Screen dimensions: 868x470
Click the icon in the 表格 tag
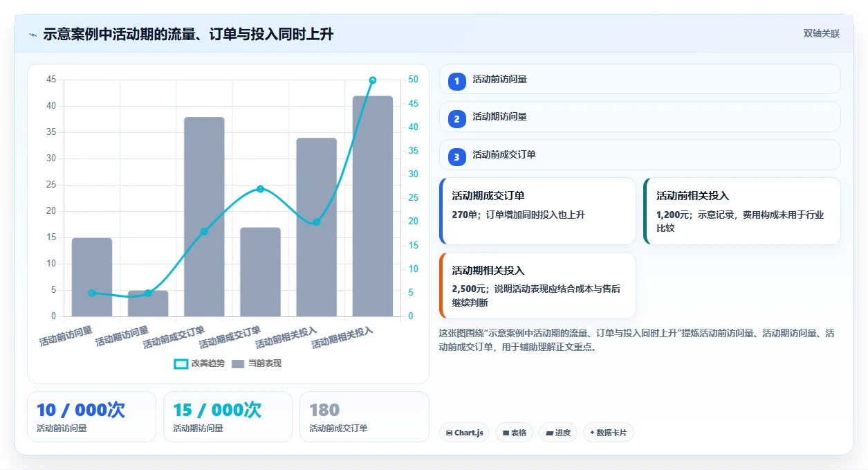tap(506, 433)
